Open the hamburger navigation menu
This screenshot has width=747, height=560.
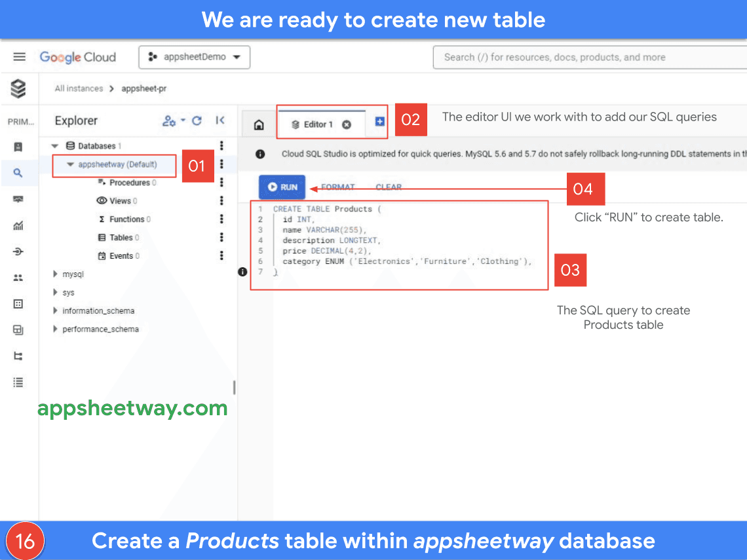19,57
